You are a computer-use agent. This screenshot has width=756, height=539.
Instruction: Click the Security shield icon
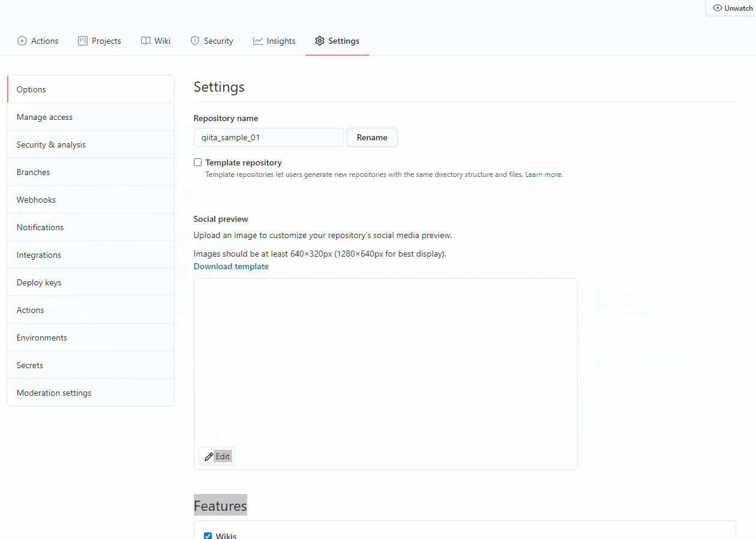click(194, 41)
